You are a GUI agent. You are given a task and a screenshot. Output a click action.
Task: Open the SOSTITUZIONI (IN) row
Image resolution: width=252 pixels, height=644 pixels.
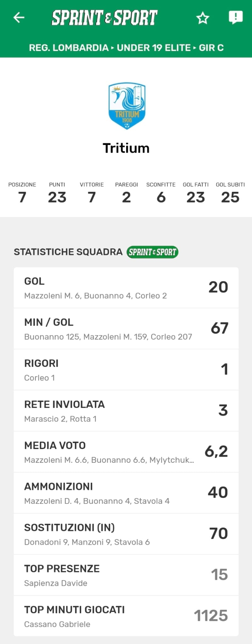pyautogui.click(x=126, y=534)
